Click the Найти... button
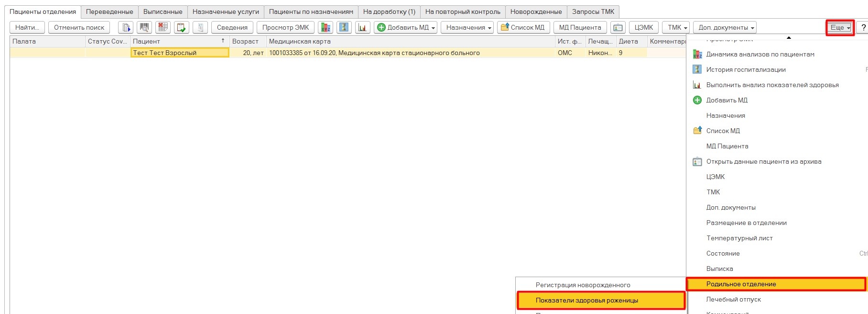 27,27
